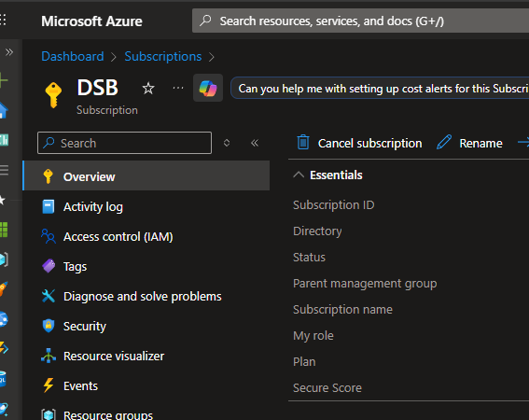The image size is (529, 420).
Task: Click the pencil Rename icon
Action: point(444,142)
